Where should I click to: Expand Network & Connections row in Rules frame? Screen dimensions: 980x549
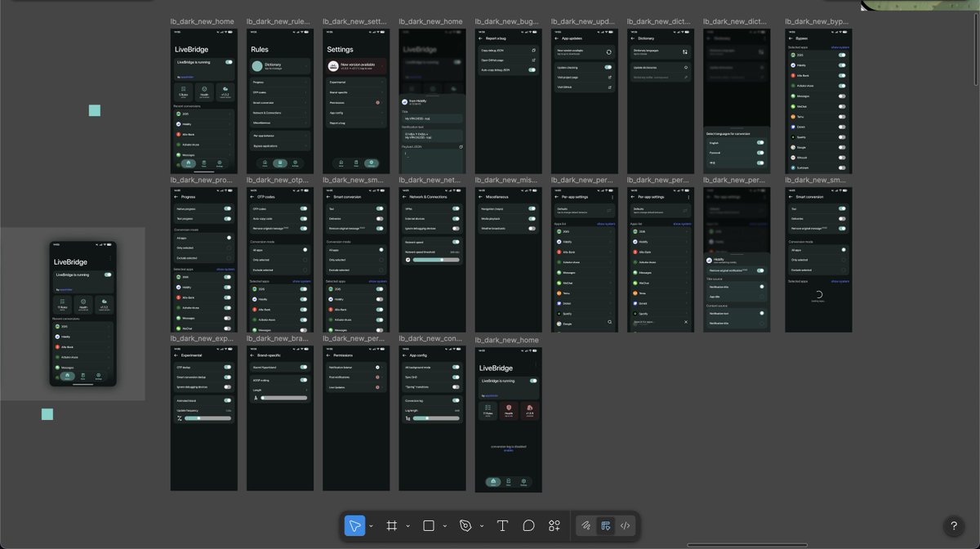pyautogui.click(x=280, y=113)
